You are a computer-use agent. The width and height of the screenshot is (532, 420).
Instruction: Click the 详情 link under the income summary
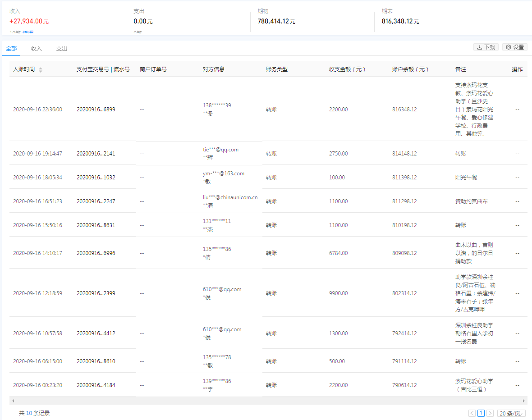tap(28, 32)
